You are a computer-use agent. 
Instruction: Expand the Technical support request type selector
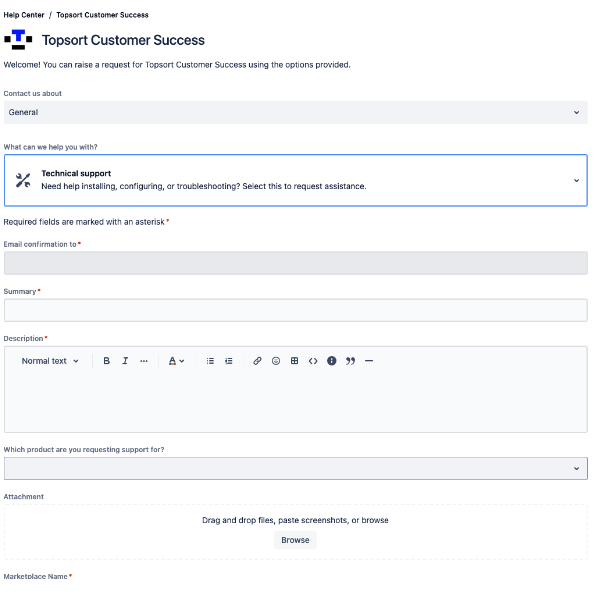(x=296, y=180)
